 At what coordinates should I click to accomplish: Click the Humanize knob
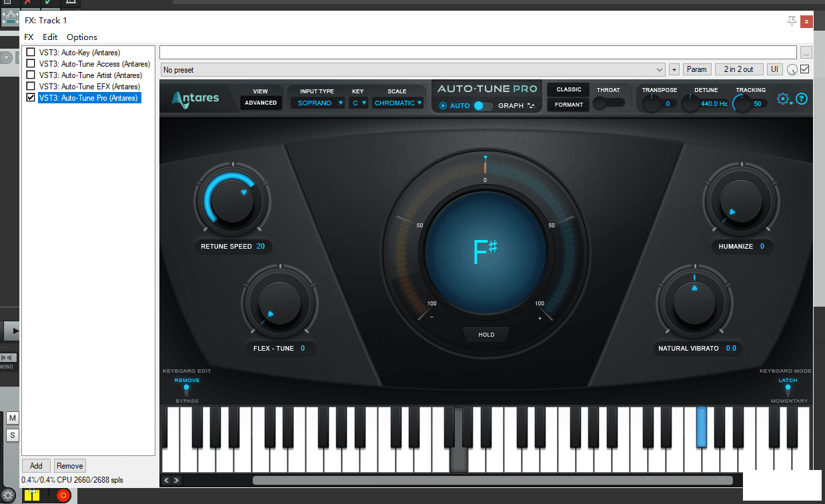[x=740, y=201]
